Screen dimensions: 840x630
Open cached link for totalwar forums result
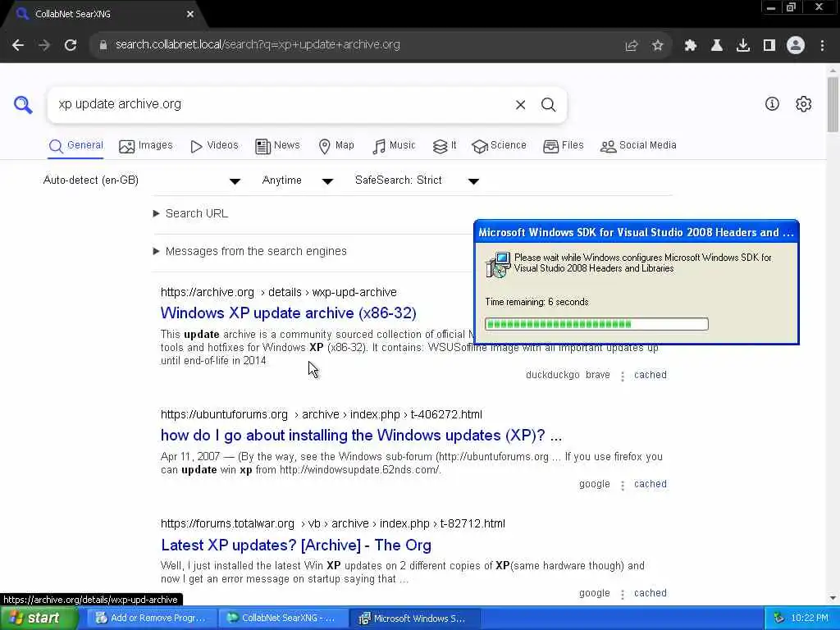click(651, 593)
